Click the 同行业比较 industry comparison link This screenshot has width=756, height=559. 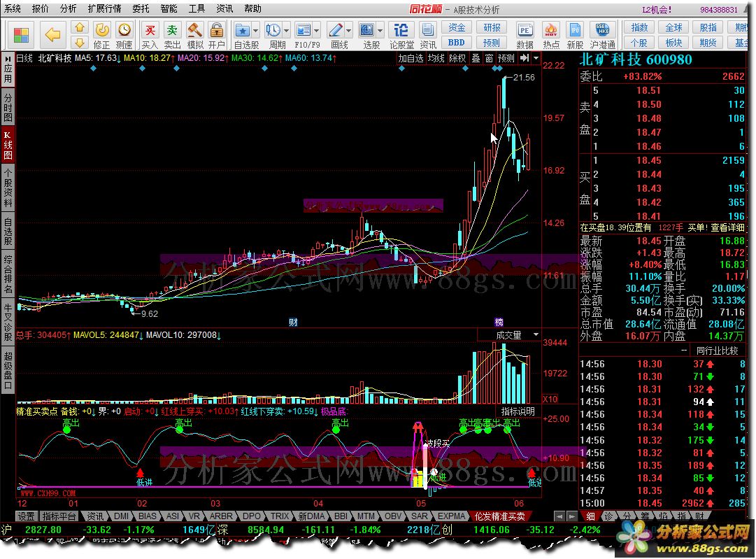[718, 351]
